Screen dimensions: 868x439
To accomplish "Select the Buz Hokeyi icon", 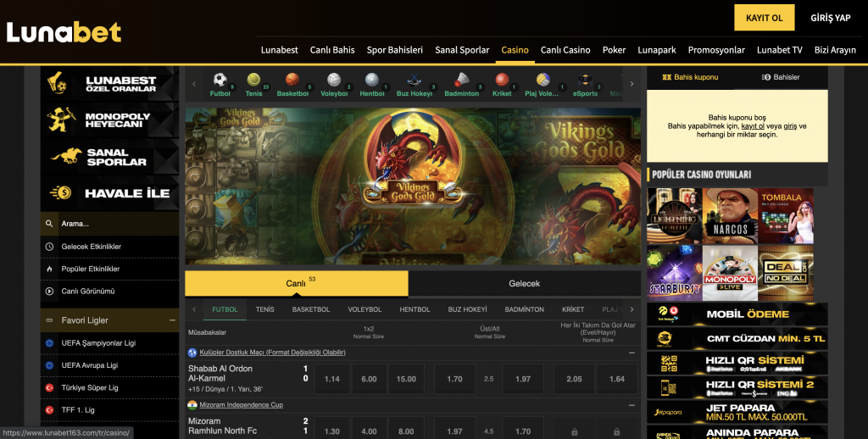I will (414, 80).
